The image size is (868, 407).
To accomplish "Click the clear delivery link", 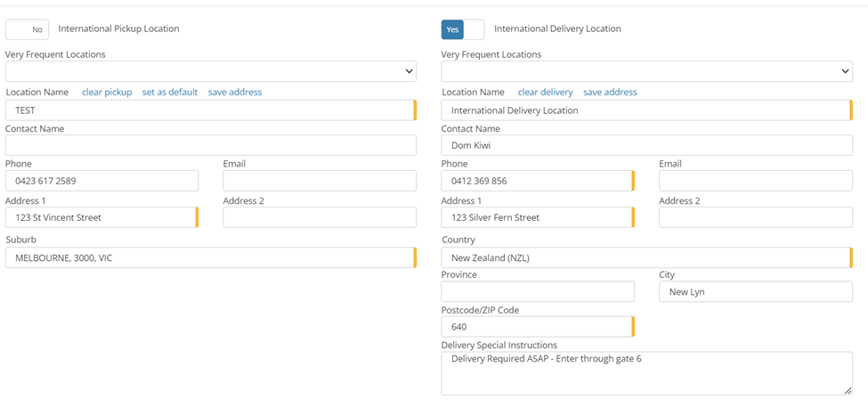I will pyautogui.click(x=545, y=92).
